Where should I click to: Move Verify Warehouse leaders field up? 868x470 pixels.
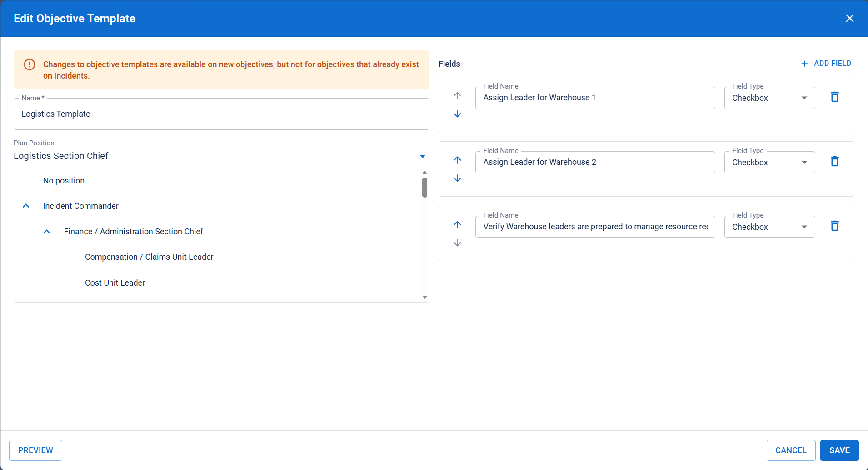pos(457,224)
